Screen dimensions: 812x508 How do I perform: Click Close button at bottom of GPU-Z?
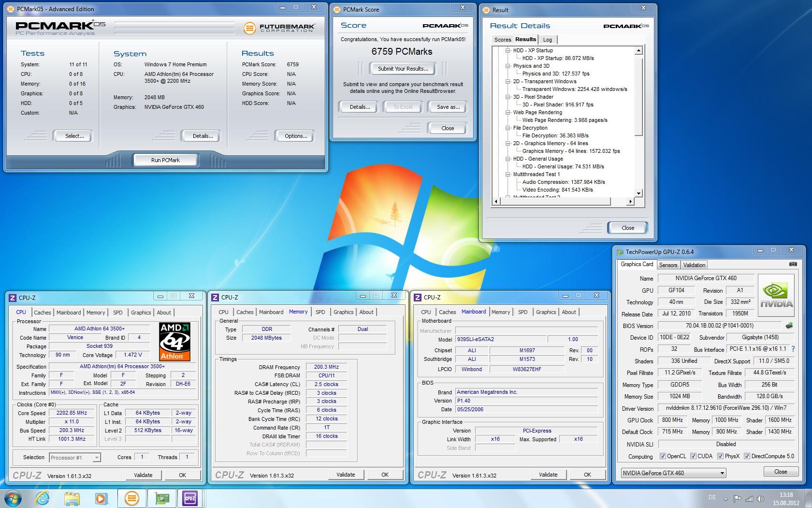[781, 472]
